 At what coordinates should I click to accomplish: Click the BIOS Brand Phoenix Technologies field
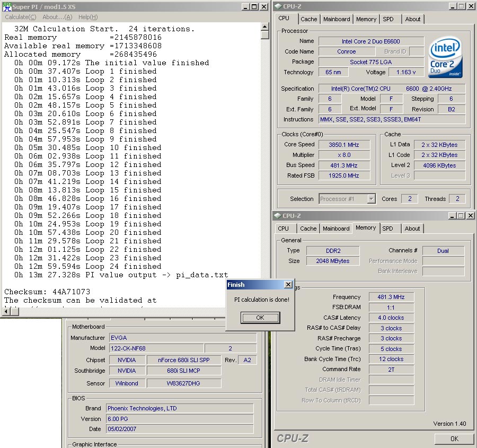click(x=180, y=408)
